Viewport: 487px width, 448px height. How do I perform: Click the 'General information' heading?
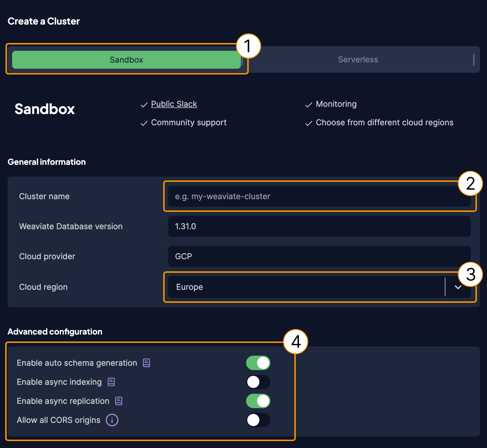(x=47, y=162)
